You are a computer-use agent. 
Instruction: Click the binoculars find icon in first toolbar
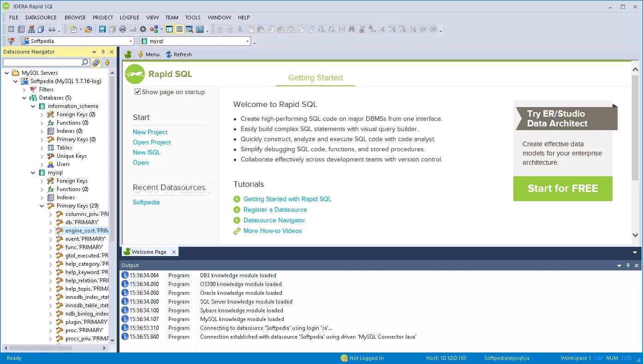(x=51, y=29)
